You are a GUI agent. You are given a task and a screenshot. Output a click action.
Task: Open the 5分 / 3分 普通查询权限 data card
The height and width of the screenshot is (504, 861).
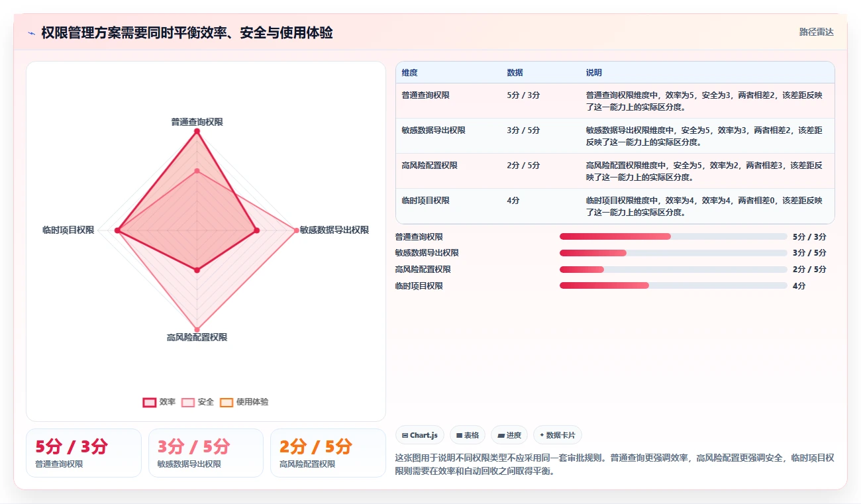[x=83, y=453]
